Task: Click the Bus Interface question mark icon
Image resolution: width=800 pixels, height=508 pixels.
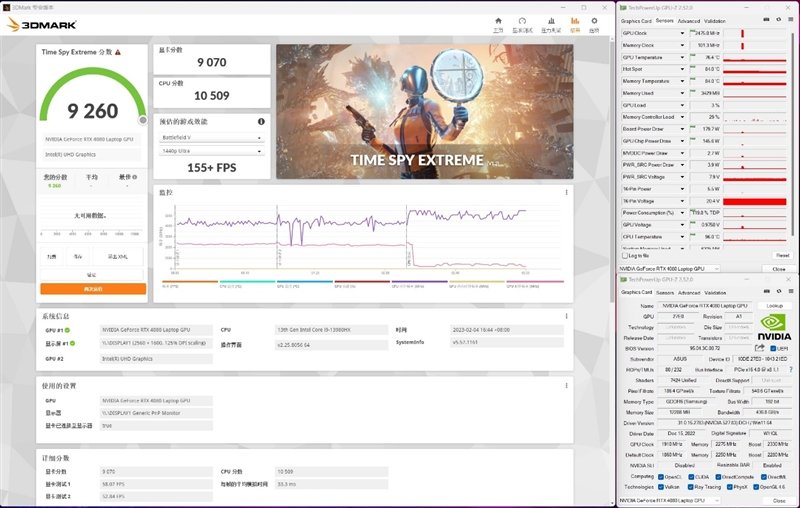Action: [x=793, y=368]
